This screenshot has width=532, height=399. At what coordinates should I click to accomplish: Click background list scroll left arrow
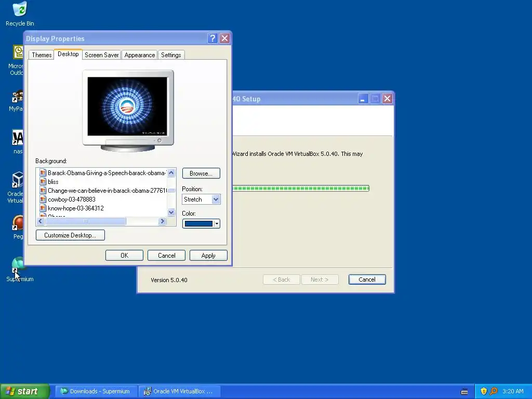(41, 221)
